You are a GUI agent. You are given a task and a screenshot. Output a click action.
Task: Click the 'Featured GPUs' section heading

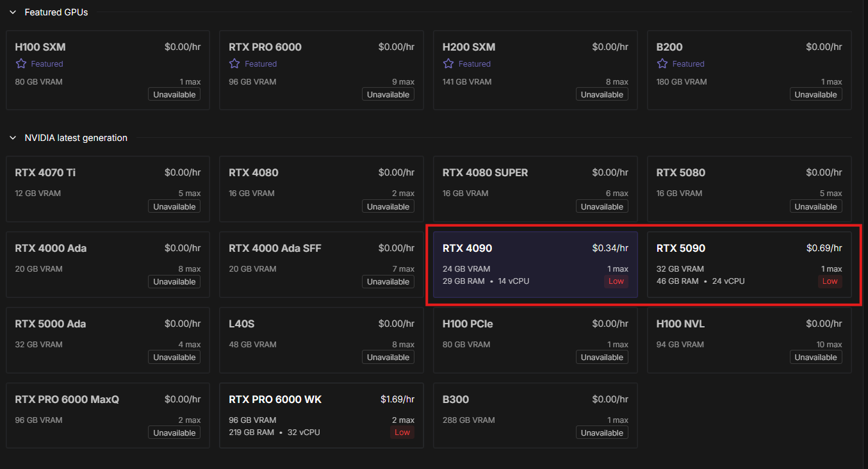pyautogui.click(x=56, y=12)
